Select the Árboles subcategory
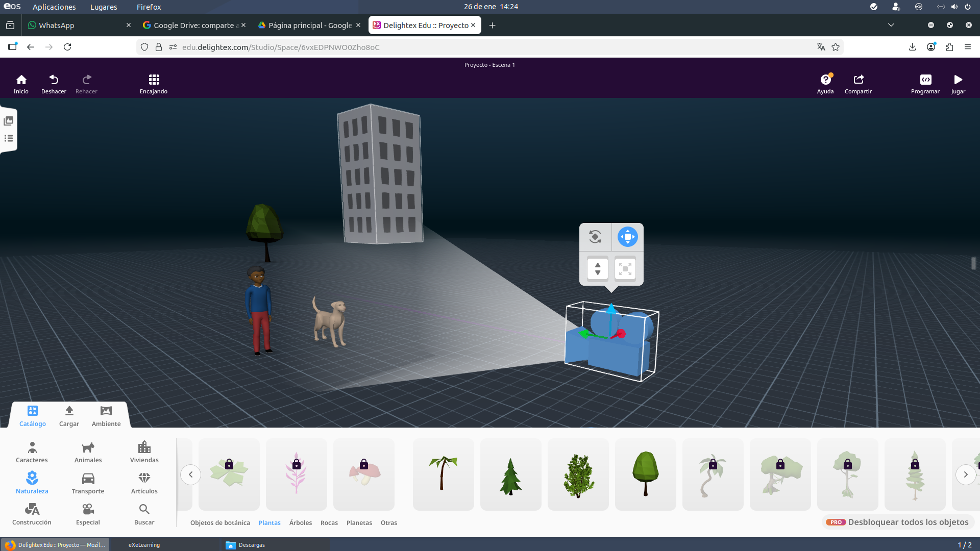The image size is (980, 551). (300, 522)
